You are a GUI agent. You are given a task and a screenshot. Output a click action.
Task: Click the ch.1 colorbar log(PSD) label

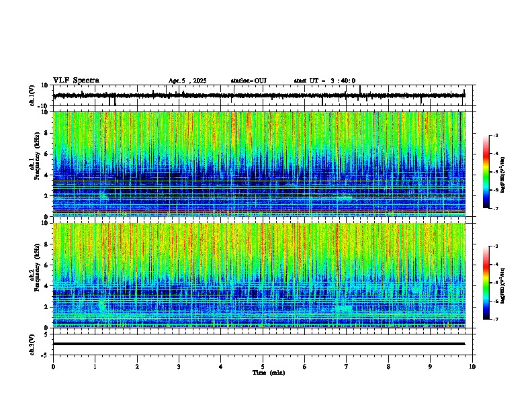[x=503, y=175]
